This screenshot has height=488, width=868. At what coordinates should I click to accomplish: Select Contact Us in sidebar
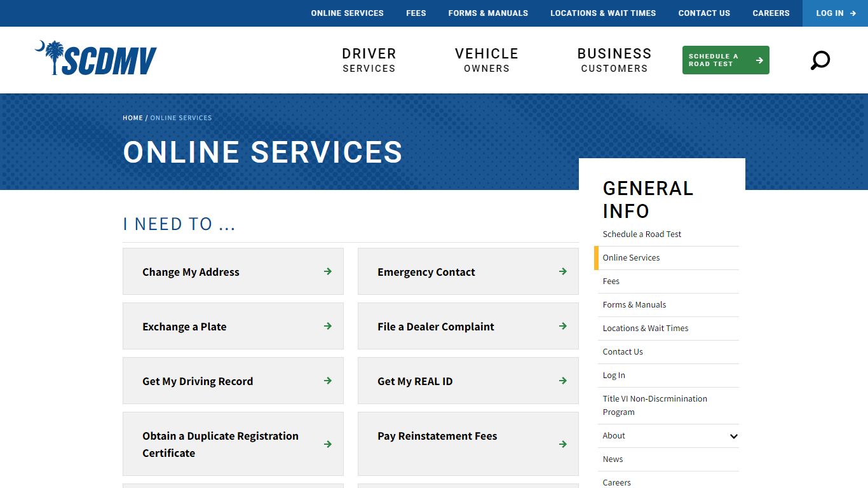pyautogui.click(x=623, y=351)
